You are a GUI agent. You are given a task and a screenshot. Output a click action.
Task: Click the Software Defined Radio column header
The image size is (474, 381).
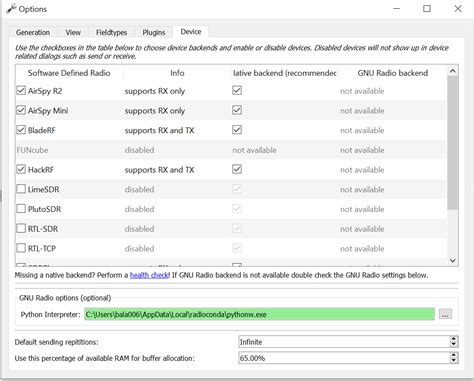[69, 73]
